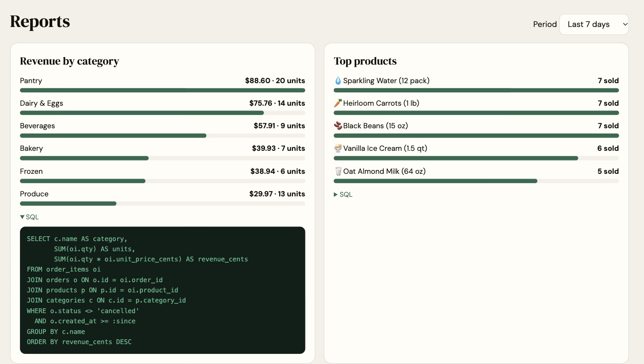Click the "$75.76 · 14 units" value
The height and width of the screenshot is (364, 644).
[x=277, y=103]
